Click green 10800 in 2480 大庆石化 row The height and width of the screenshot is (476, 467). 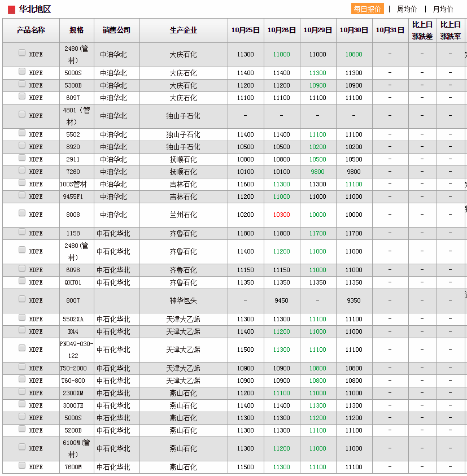click(353, 54)
